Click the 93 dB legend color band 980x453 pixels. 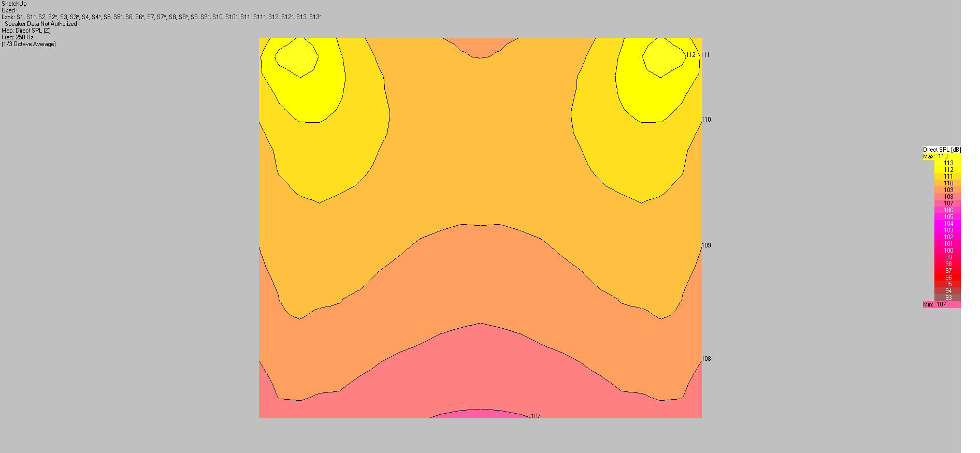coord(947,298)
